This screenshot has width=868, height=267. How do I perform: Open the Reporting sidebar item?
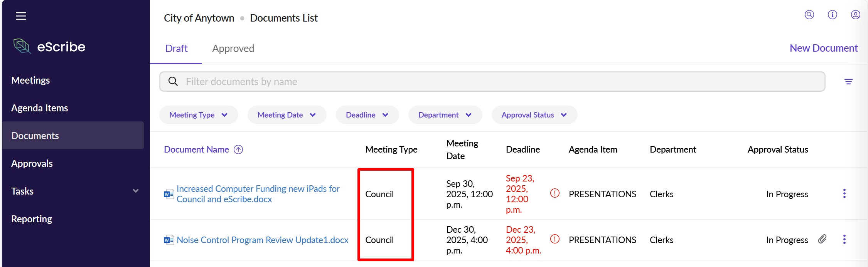pos(32,219)
